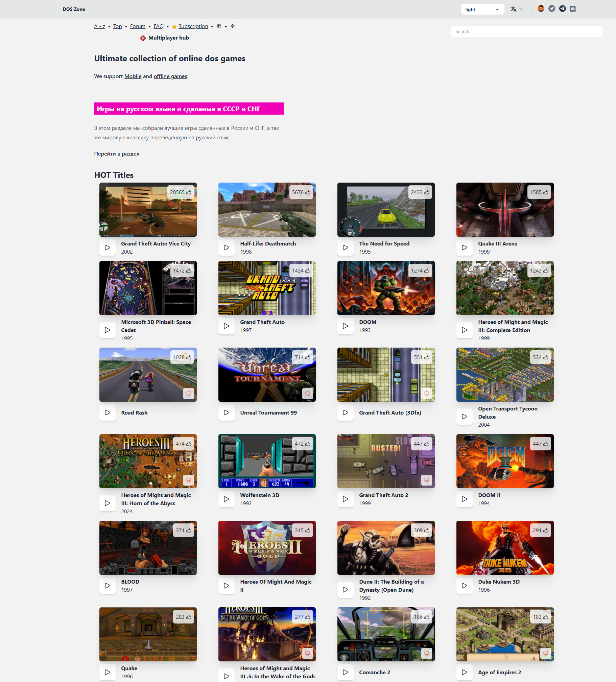Click the play button next to BLOOD
This screenshot has height=682, width=616.
point(108,586)
